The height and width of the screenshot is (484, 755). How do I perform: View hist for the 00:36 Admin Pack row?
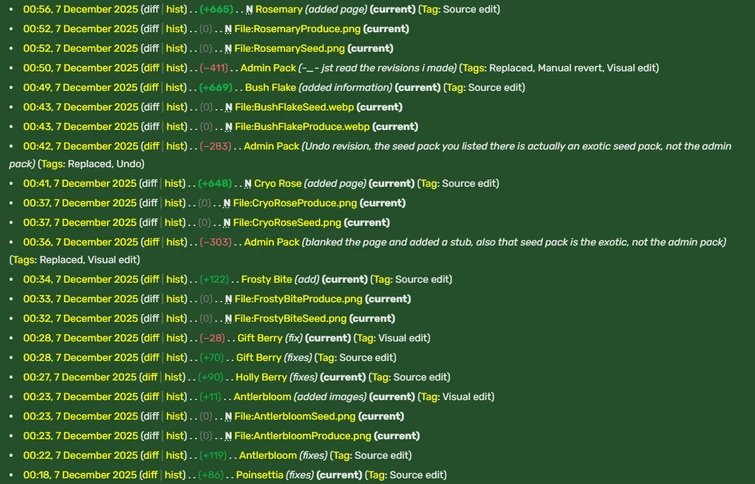tap(175, 242)
